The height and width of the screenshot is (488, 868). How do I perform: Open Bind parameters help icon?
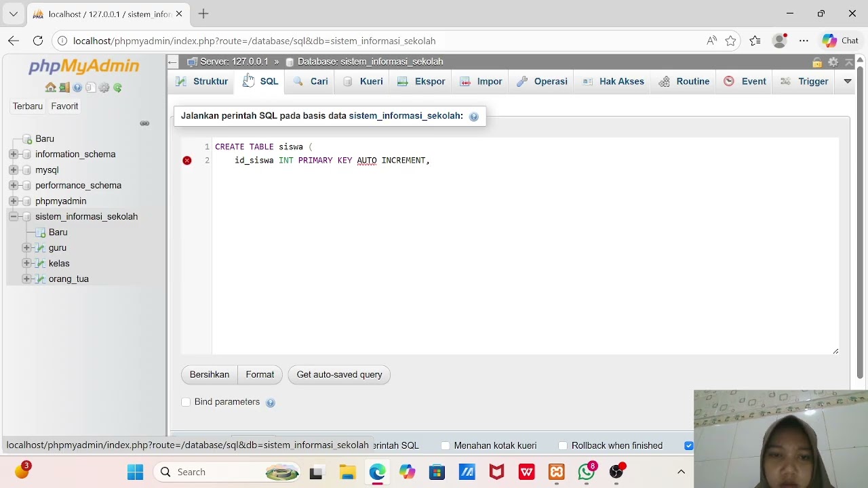(271, 403)
